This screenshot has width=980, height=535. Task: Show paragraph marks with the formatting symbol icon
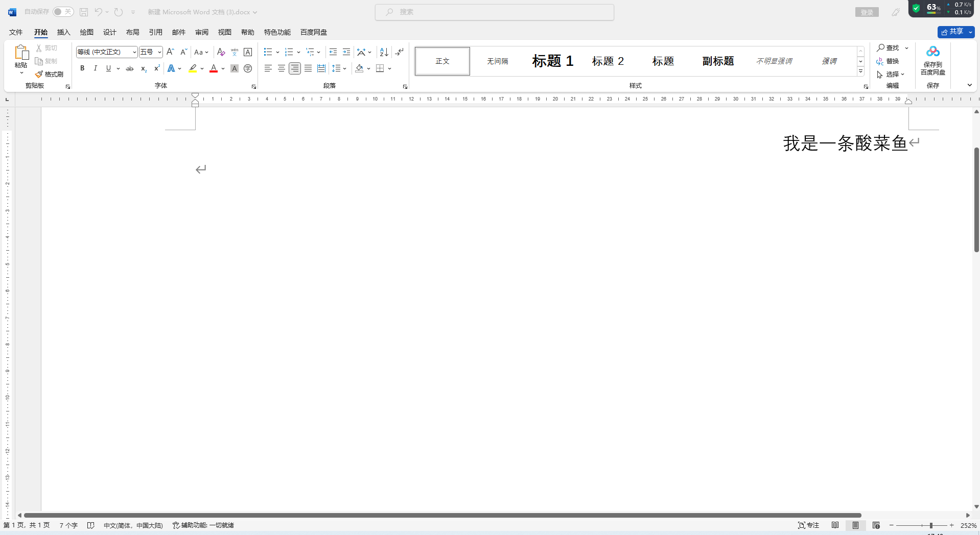point(399,52)
